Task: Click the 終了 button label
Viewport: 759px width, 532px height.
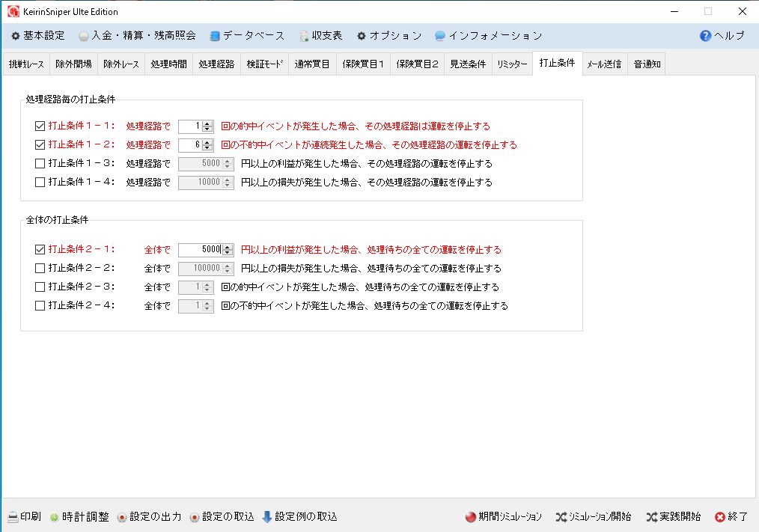Action: point(738,517)
